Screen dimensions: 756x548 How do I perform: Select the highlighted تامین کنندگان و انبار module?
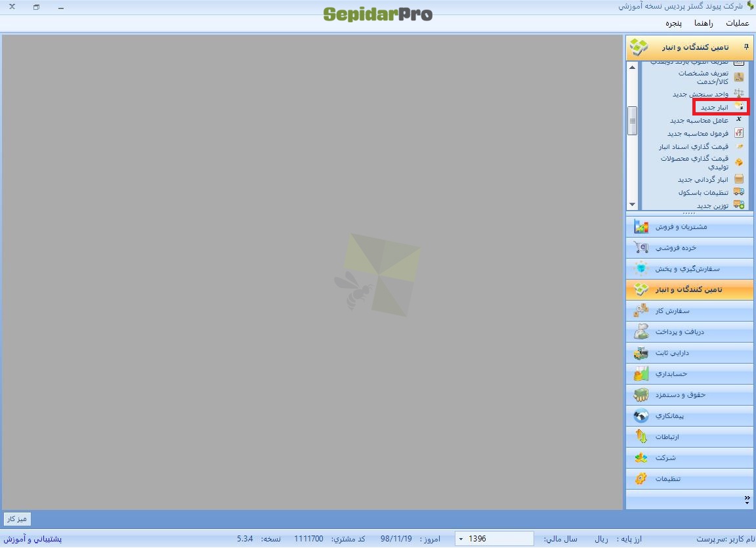tap(690, 289)
